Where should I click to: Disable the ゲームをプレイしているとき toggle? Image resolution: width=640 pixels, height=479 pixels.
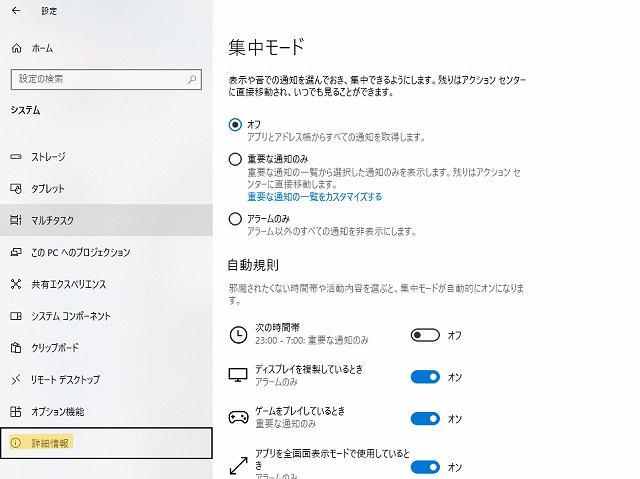point(425,418)
